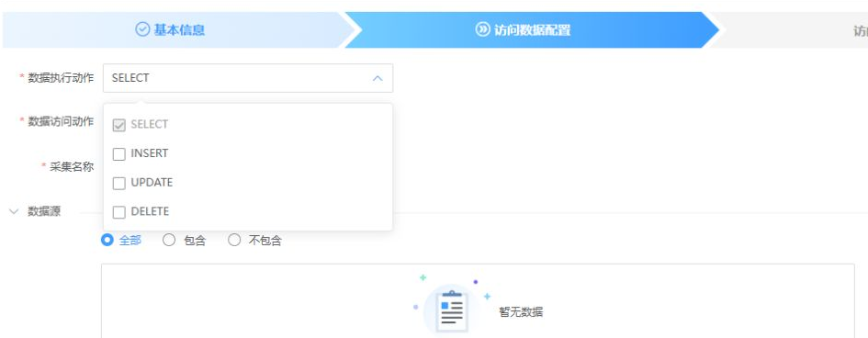Click the double-arrow icon beside 访问数据配置
Screen dimensions: 868x338
(483, 29)
